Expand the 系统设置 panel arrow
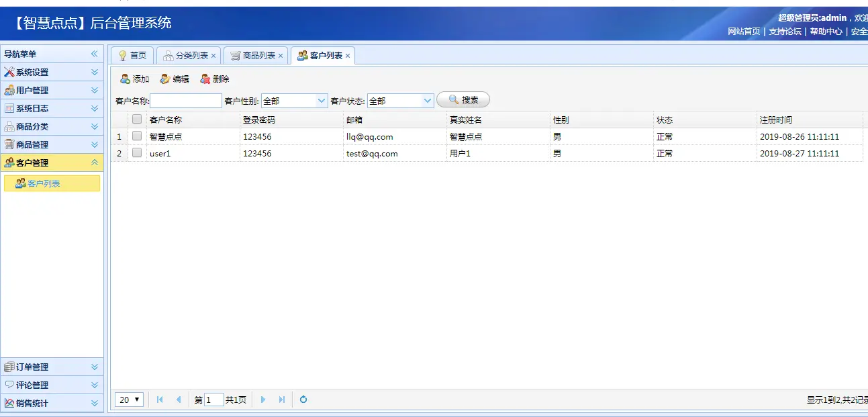This screenshot has height=417, width=868. point(95,72)
